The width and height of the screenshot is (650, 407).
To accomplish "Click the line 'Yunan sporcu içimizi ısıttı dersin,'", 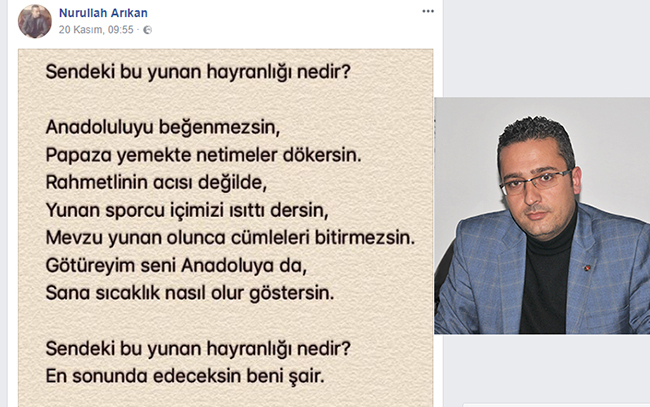I will (187, 210).
